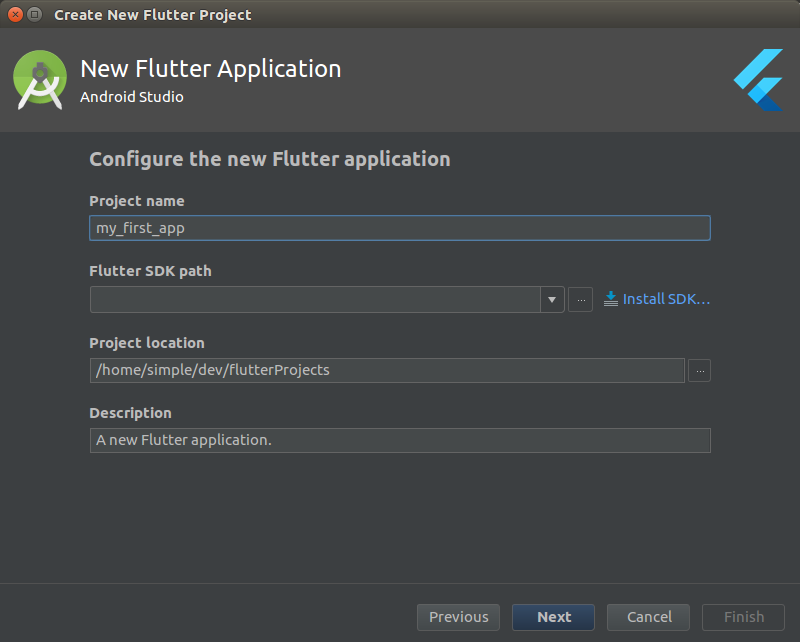The width and height of the screenshot is (800, 642).
Task: Cancel the new Flutter project dialog
Action: point(648,617)
